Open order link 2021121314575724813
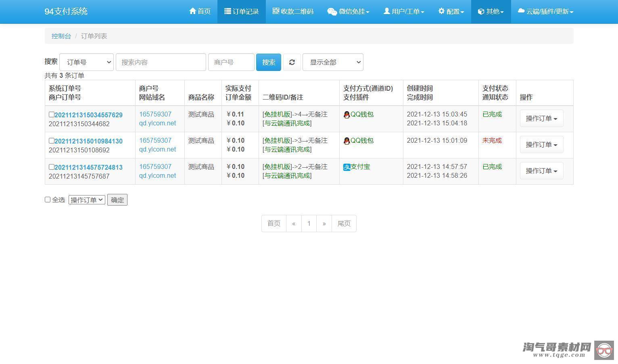 (88, 168)
